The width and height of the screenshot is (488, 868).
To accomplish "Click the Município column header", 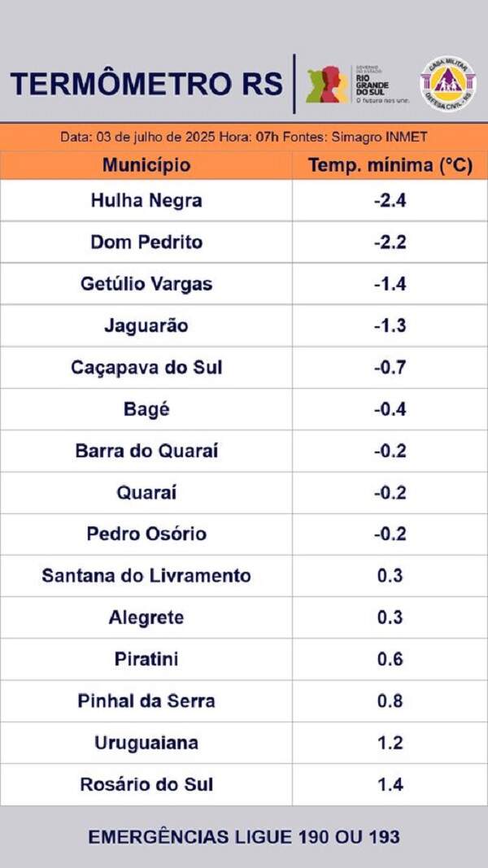I will (146, 165).
